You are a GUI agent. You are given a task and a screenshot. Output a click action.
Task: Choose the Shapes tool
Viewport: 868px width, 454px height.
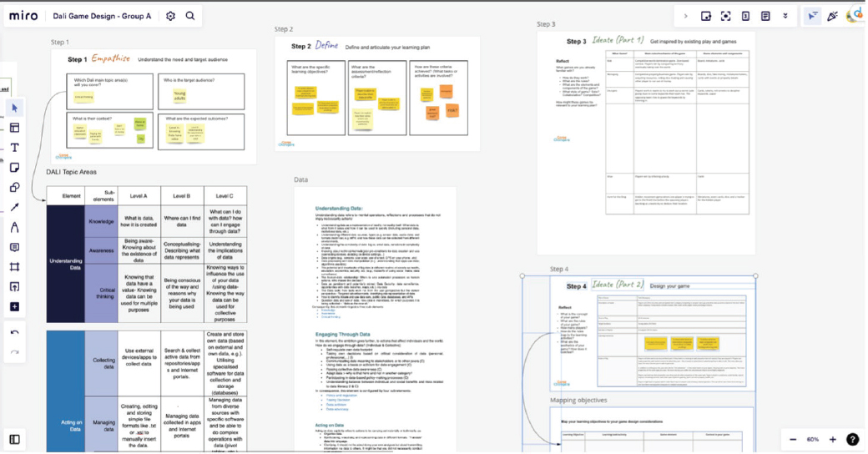[x=14, y=188]
